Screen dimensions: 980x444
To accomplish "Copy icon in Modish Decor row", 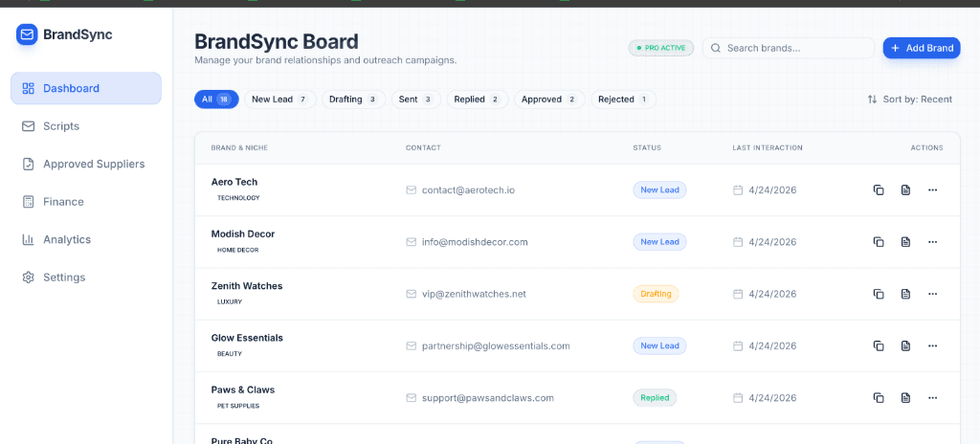I will point(879,242).
